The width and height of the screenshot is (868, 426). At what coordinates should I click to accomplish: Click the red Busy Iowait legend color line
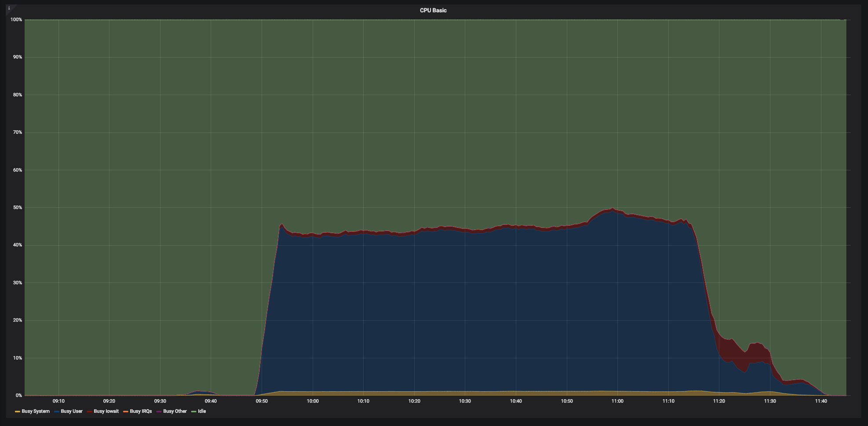click(x=89, y=411)
